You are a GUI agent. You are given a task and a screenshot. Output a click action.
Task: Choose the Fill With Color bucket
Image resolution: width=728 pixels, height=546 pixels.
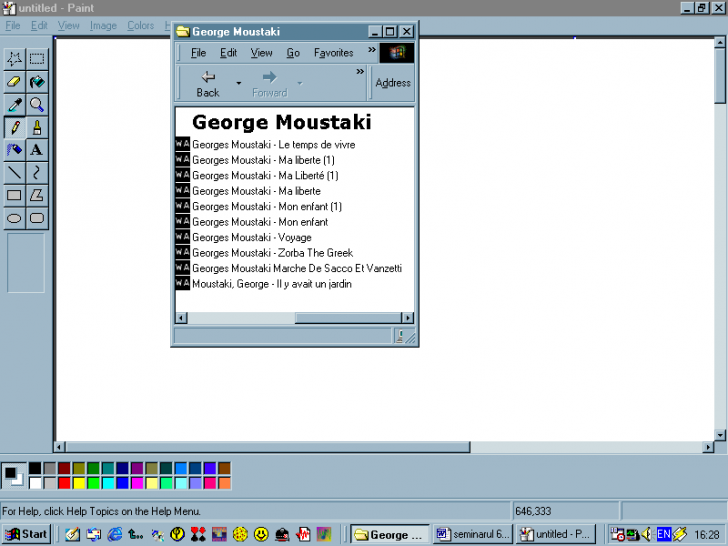click(x=37, y=82)
